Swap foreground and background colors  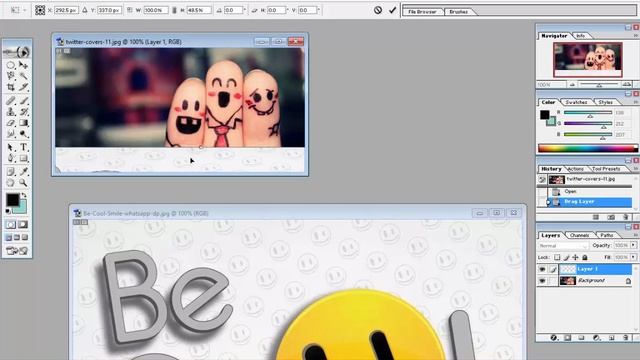pyautogui.click(x=24, y=196)
